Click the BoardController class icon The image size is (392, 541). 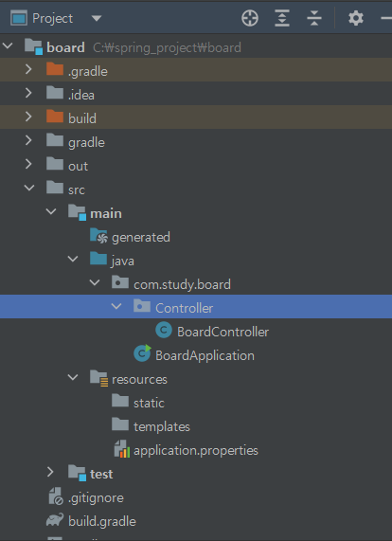[164, 330]
